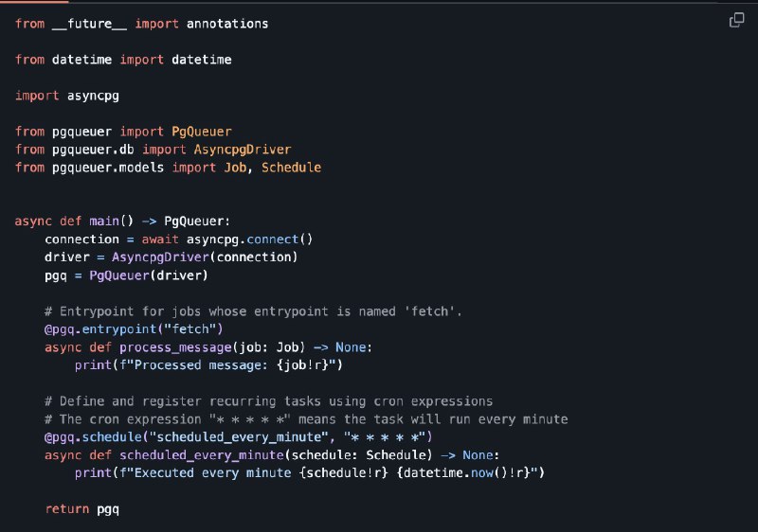Select the 'PgQueuer' class name in import
This screenshot has height=532, width=758.
(202, 132)
